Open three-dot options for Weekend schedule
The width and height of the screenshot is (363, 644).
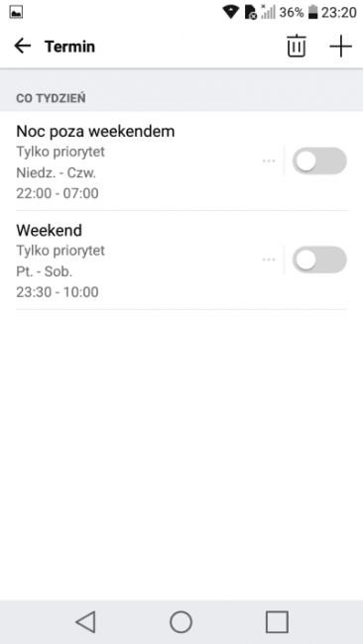point(269,260)
